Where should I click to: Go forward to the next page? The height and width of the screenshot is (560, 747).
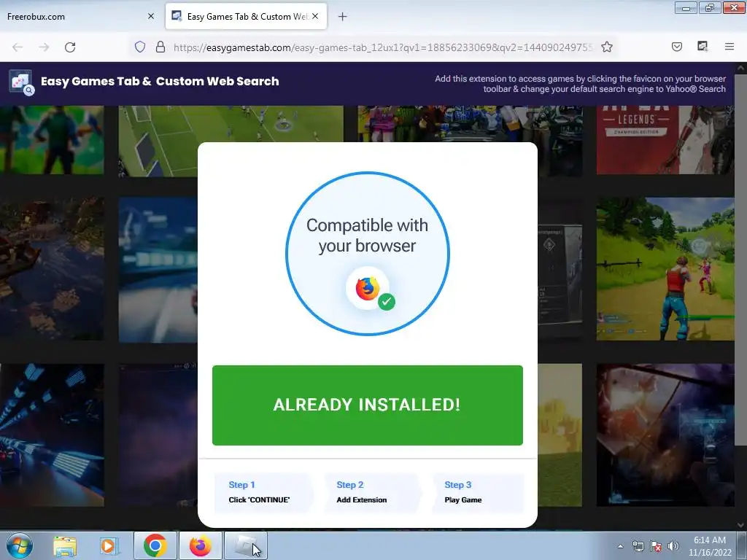44,47
